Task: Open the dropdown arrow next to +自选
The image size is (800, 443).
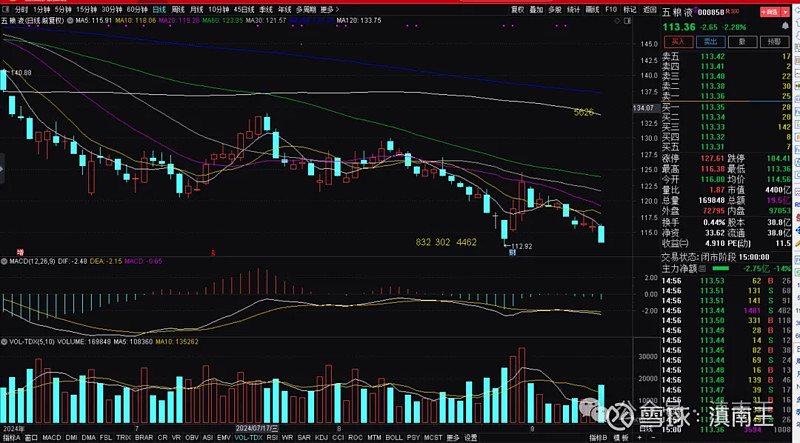Action: coord(786,12)
